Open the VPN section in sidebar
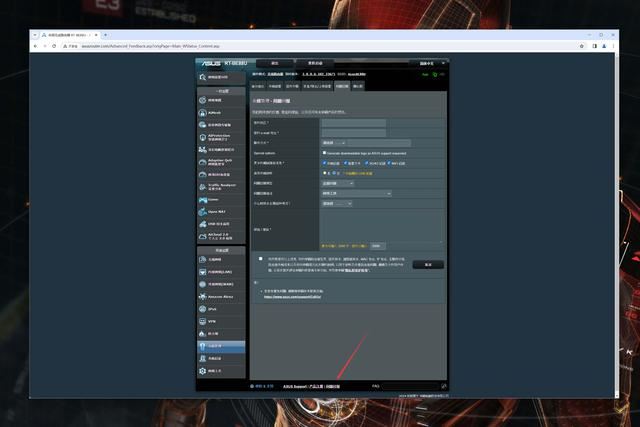640x427 pixels. pos(220,321)
